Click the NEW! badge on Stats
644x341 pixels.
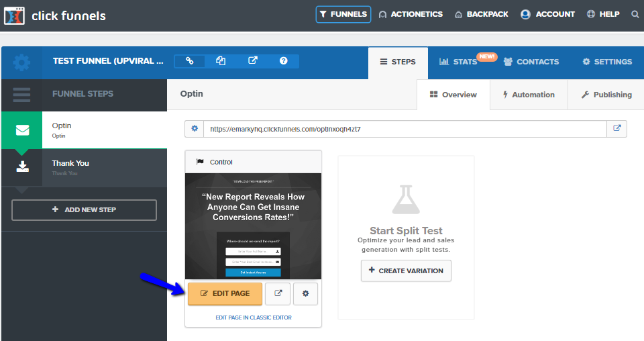pos(487,56)
